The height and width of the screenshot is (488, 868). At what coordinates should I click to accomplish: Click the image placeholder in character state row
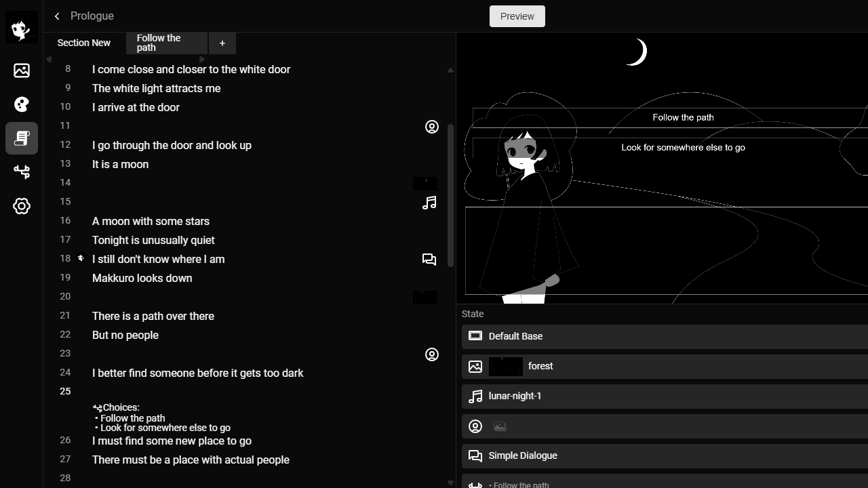coord(500,426)
